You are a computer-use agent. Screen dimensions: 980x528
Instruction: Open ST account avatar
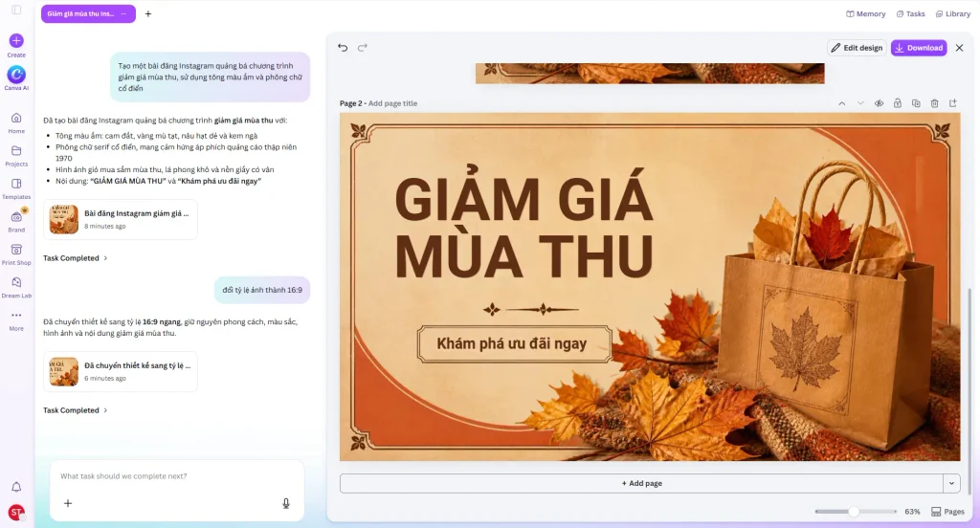(16, 513)
